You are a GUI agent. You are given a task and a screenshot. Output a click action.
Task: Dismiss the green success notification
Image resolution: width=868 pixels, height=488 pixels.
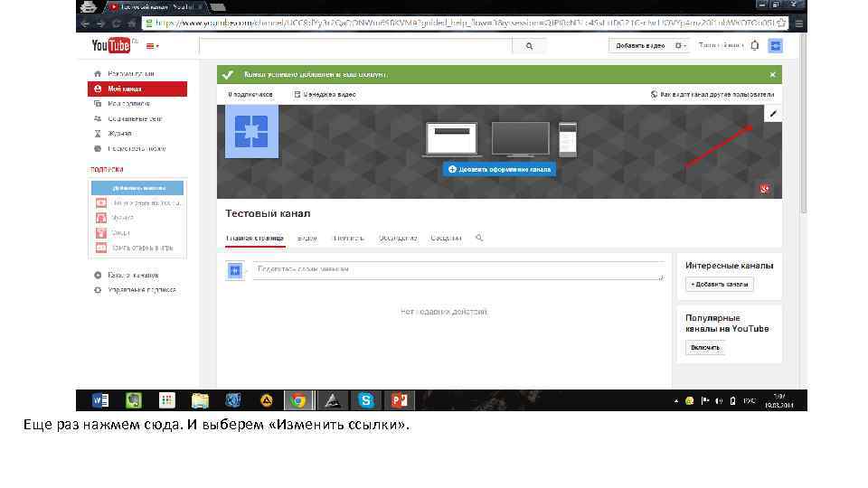click(772, 75)
